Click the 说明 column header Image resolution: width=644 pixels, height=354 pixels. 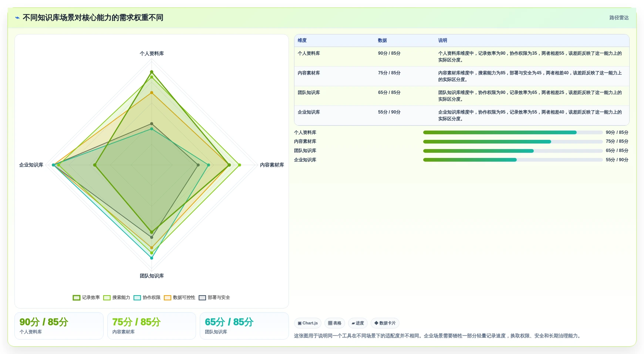[x=442, y=40]
